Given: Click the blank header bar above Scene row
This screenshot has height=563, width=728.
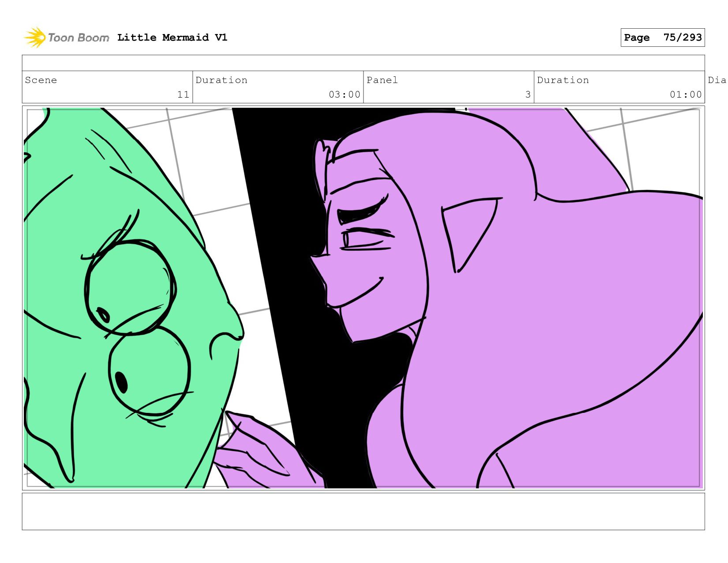Looking at the screenshot, I should pos(363,63).
